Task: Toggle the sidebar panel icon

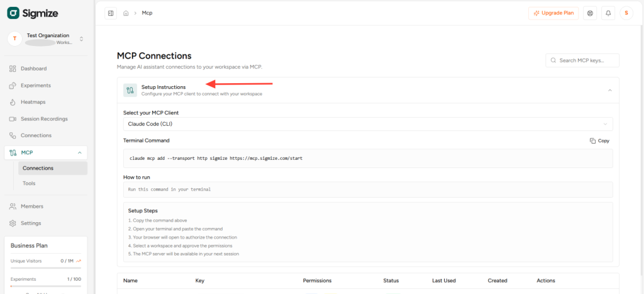Action: click(x=111, y=13)
